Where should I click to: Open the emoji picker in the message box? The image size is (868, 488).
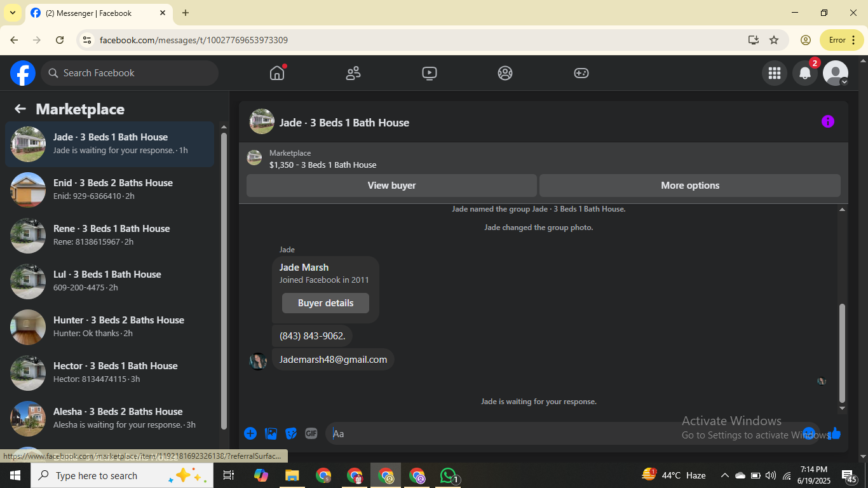808,433
